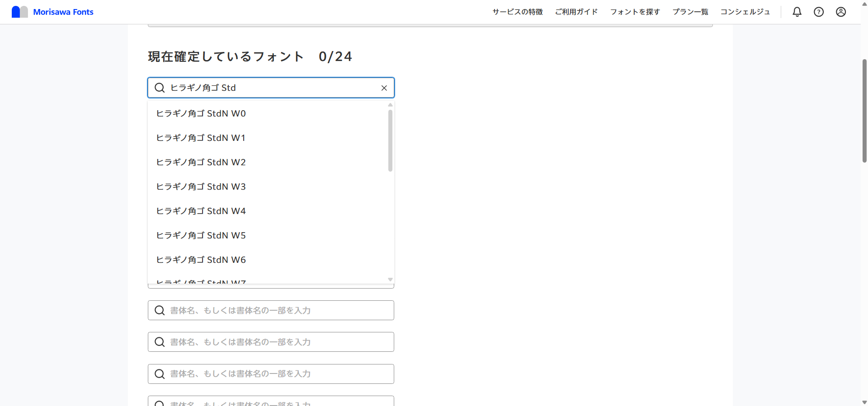The width and height of the screenshot is (868, 406).
Task: Open プラン一覧 menu item
Action: point(690,12)
